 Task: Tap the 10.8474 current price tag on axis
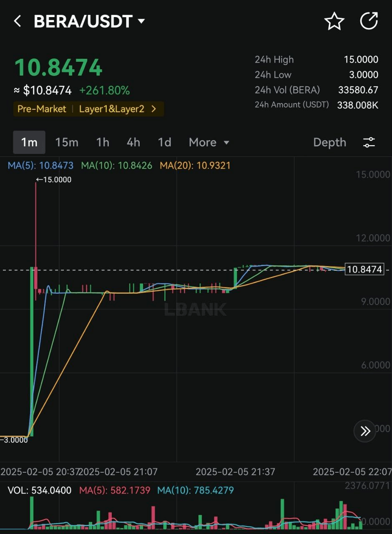(x=364, y=270)
